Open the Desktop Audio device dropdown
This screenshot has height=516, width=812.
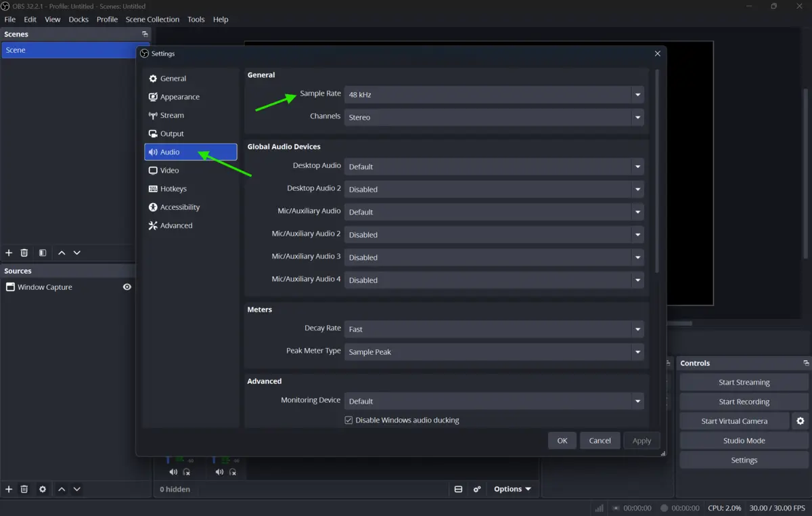pos(494,167)
